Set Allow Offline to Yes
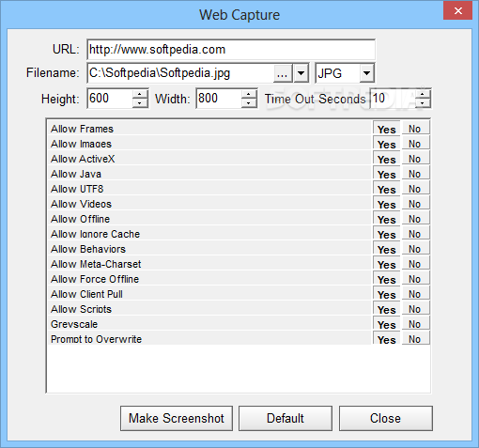This screenshot has height=448, width=479. [386, 219]
